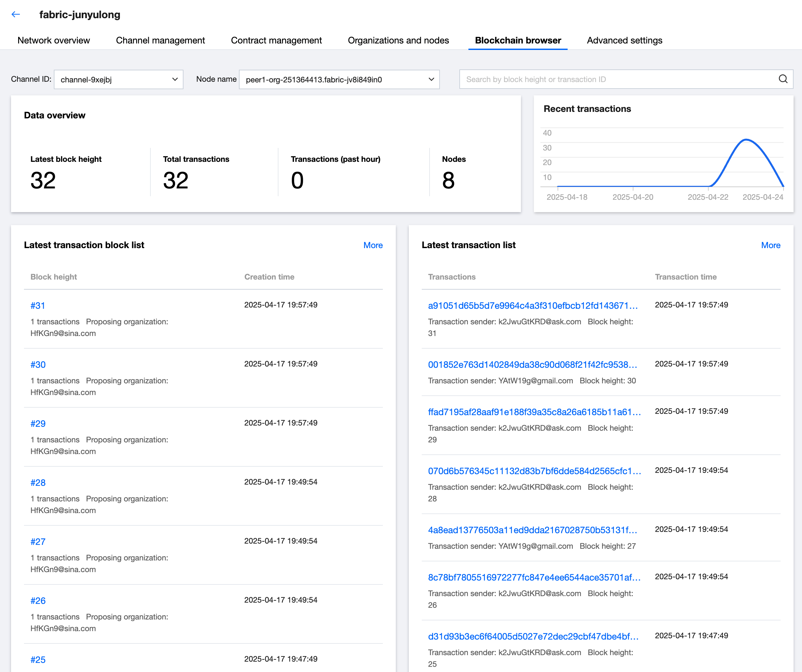Open block #31 details
The image size is (802, 672).
[x=38, y=306]
